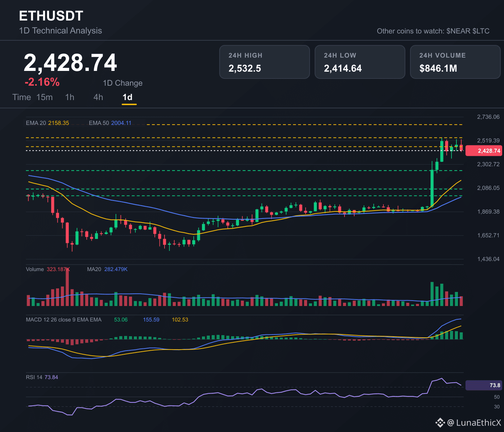
Task: Choose the 4h timeframe tab
Action: tap(98, 97)
